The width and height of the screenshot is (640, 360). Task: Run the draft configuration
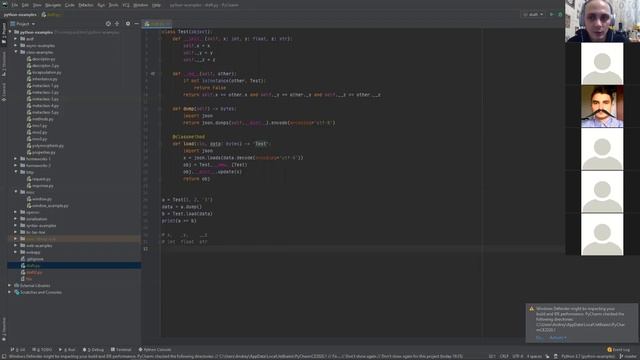(x=551, y=14)
